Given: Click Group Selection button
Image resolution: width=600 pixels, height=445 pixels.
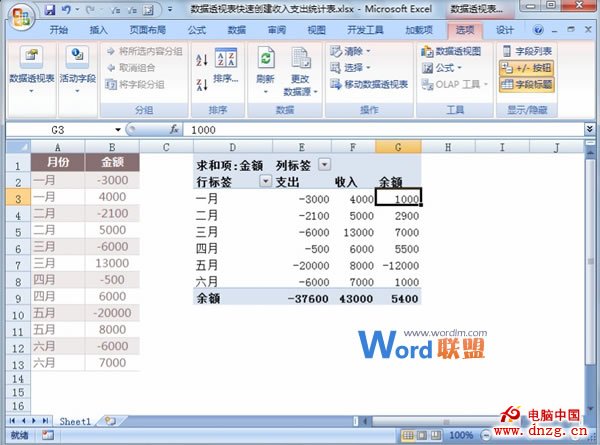Looking at the screenshot, I should coord(144,51).
